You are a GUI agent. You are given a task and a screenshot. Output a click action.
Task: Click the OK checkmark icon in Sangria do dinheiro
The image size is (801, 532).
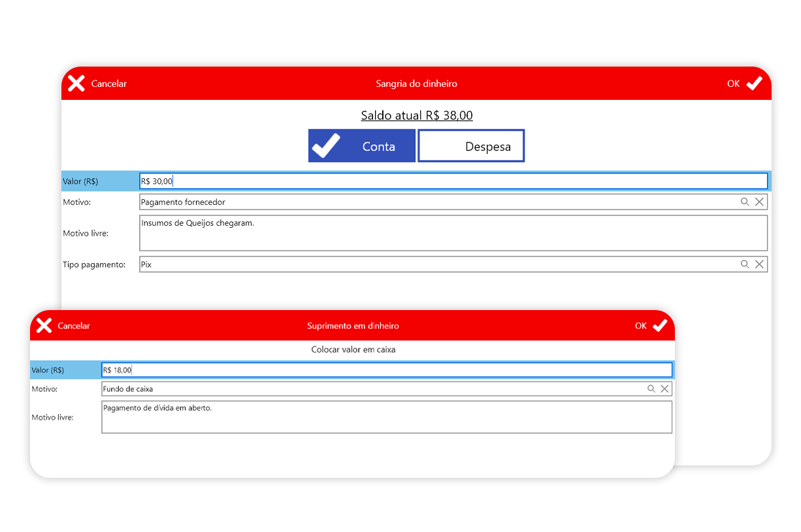point(755,84)
